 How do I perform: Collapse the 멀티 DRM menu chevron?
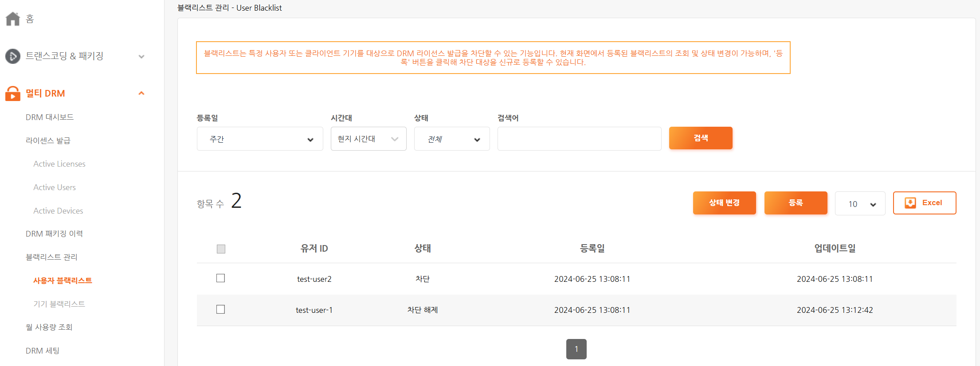point(141,93)
